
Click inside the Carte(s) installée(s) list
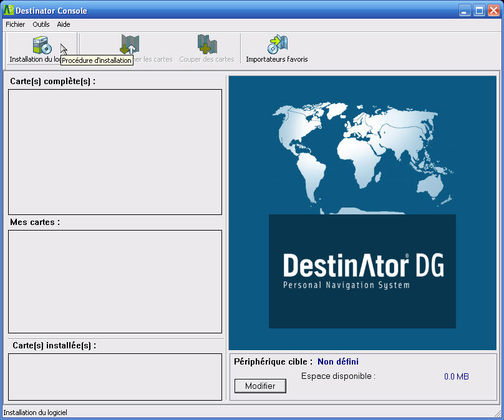pyautogui.click(x=115, y=377)
